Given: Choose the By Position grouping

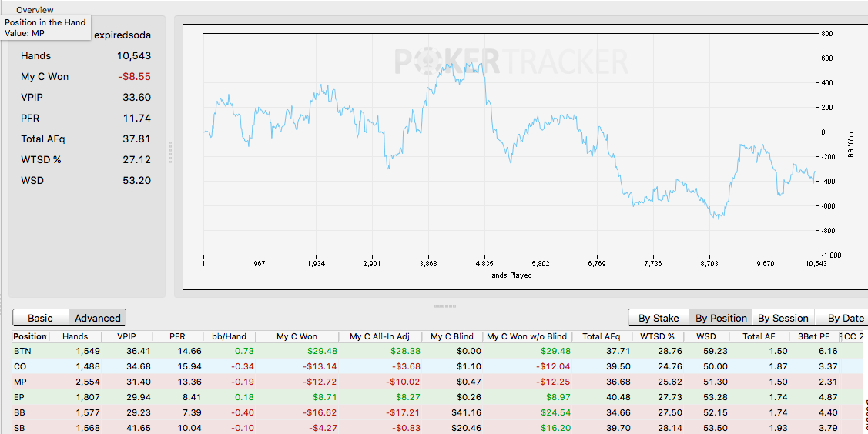Looking at the screenshot, I should tap(721, 318).
